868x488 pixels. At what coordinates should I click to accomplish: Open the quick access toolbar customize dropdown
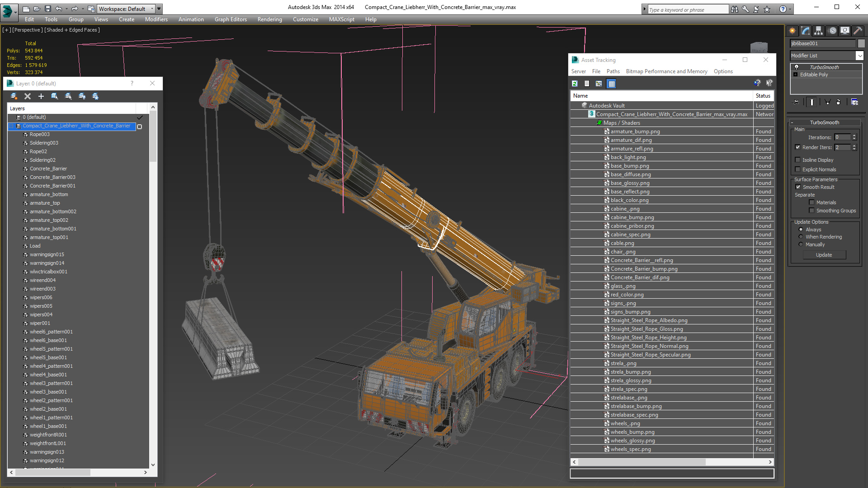(x=159, y=9)
